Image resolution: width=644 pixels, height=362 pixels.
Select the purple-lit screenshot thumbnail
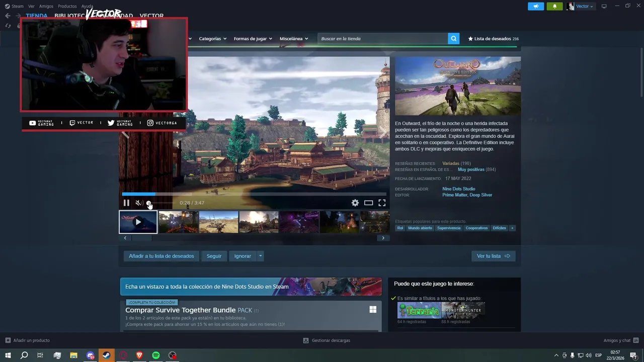(299, 222)
